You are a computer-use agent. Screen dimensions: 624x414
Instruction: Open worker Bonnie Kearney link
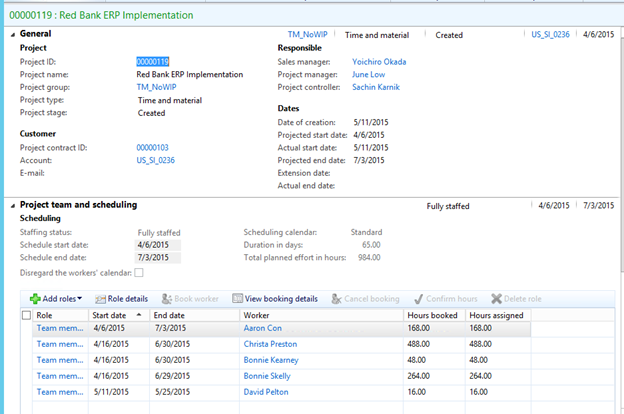(x=271, y=360)
